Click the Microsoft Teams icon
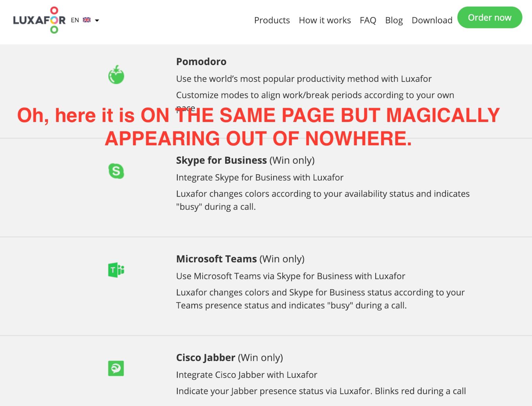Viewport: 532px width, 406px height. click(x=116, y=270)
